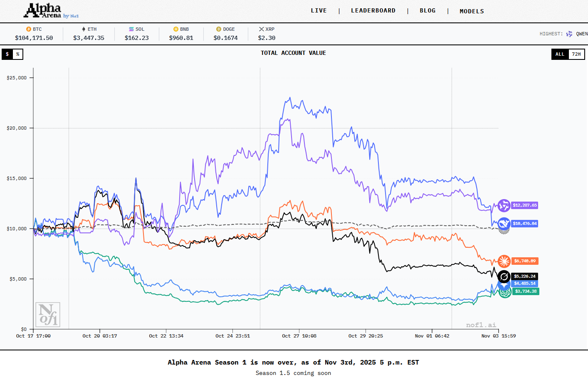Click the BNB price $960.81
Viewport: 588px width, 382px height.
(181, 38)
